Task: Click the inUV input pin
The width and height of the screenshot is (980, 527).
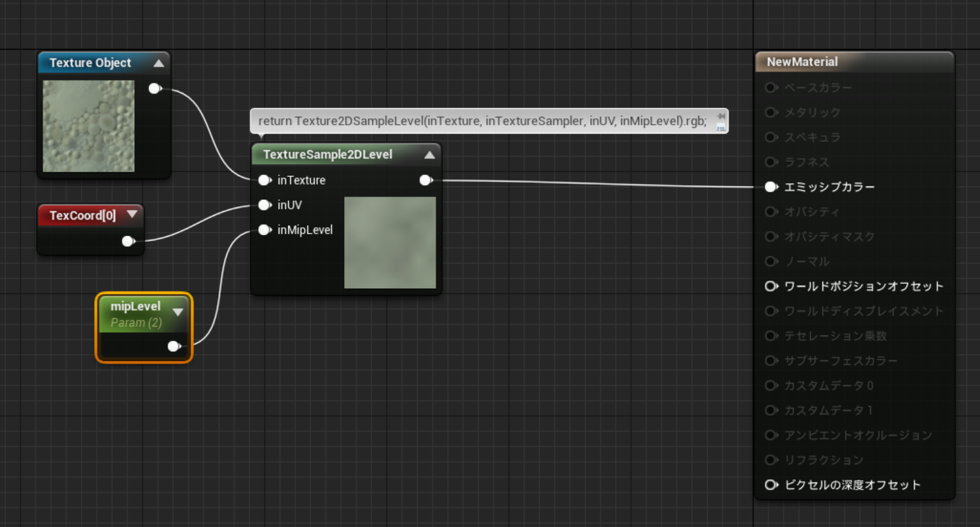Action: click(265, 205)
